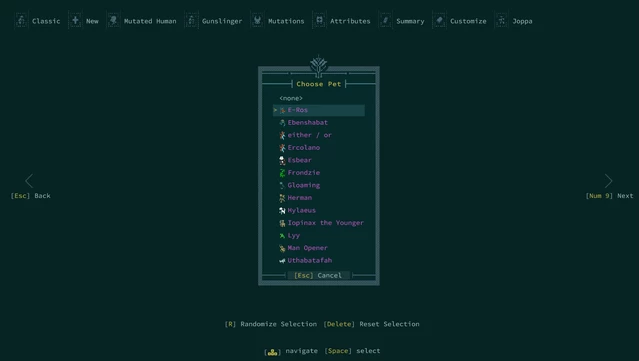Select the E-Ros pet name
Viewport: 639px width, 361px height.
pos(297,110)
